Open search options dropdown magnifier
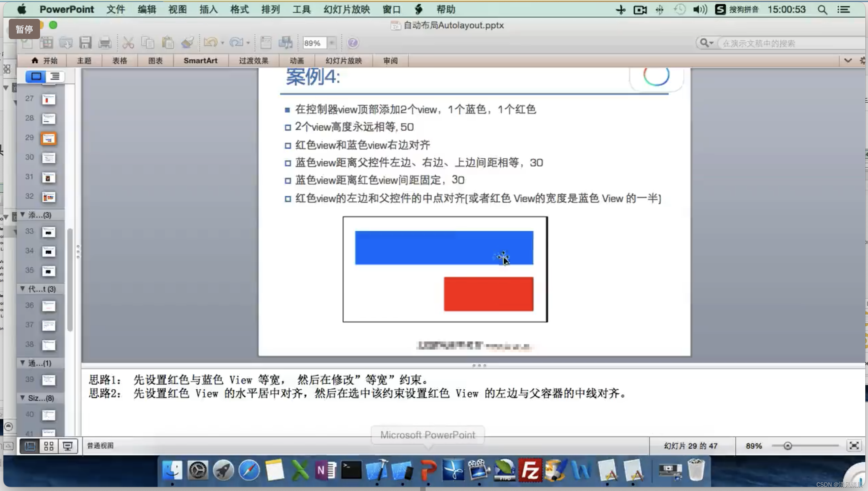Image resolution: width=868 pixels, height=491 pixels. point(706,43)
